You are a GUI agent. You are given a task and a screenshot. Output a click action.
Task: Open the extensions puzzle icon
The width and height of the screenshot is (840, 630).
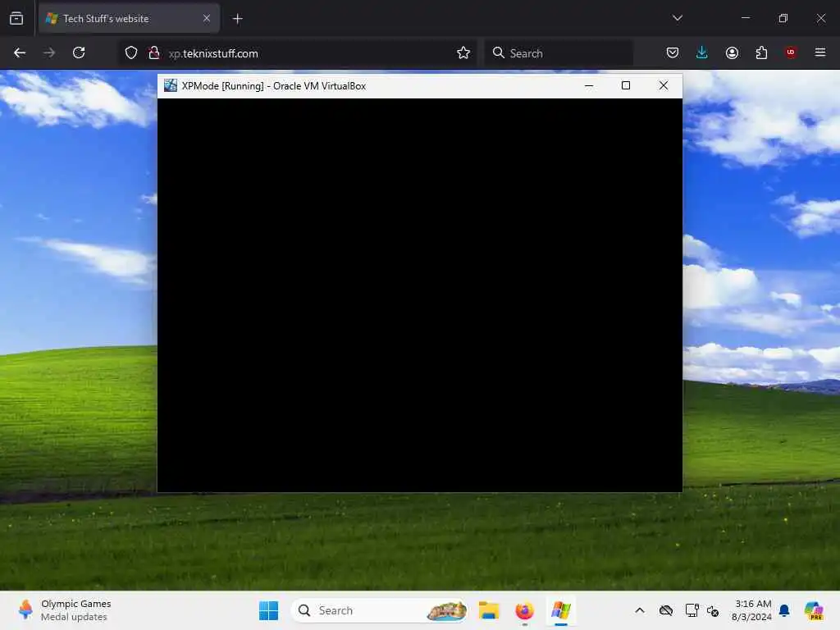(761, 52)
